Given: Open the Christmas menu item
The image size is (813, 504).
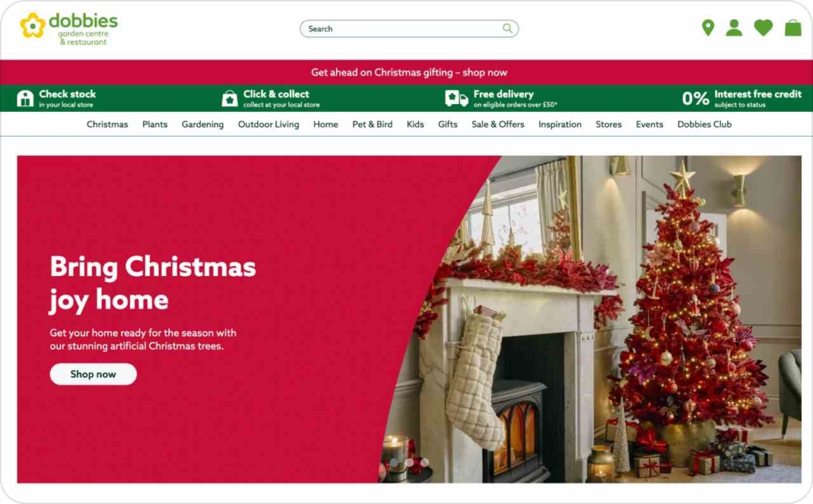Looking at the screenshot, I should pyautogui.click(x=107, y=125).
